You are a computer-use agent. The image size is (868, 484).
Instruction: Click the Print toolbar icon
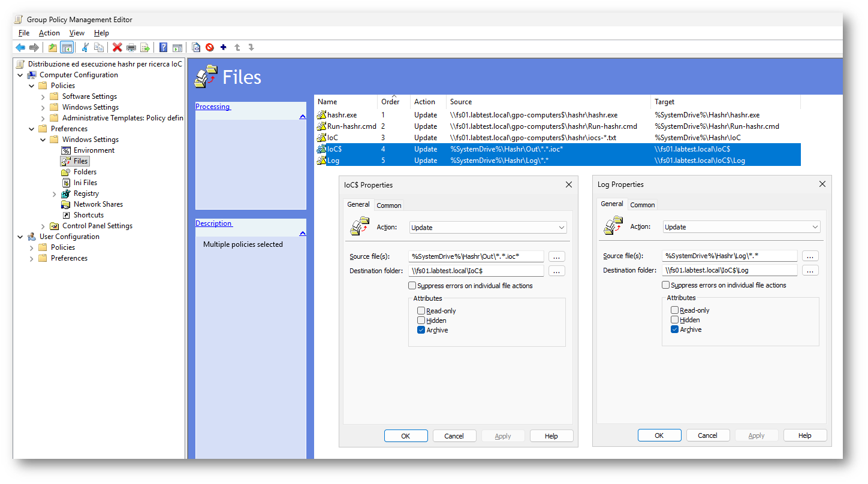point(131,48)
